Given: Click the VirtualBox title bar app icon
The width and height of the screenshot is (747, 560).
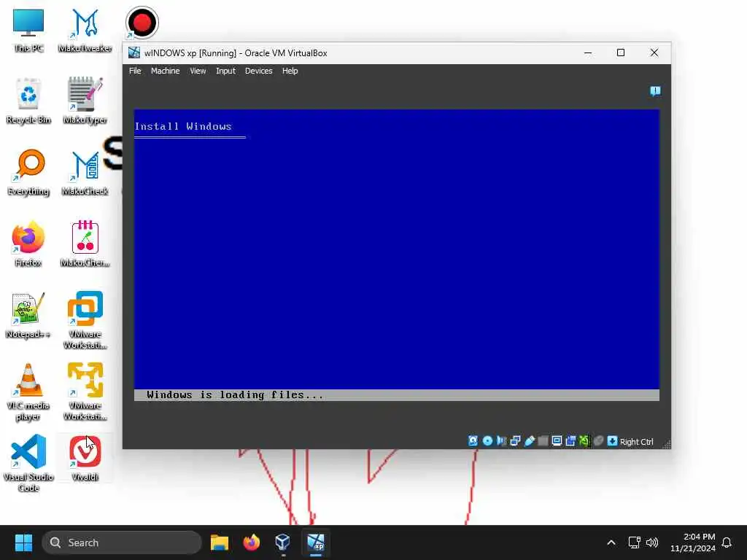Looking at the screenshot, I should [x=134, y=52].
